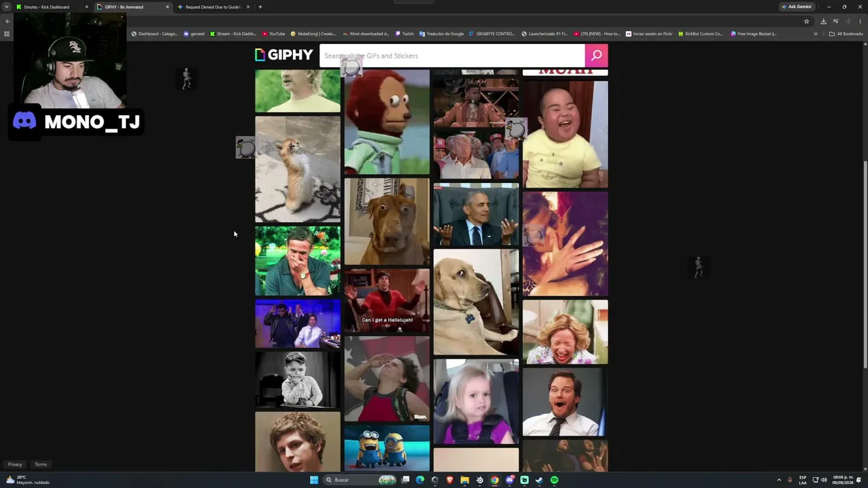The width and height of the screenshot is (868, 488).
Task: Open the men in red caps GIF
Action: click(476, 156)
